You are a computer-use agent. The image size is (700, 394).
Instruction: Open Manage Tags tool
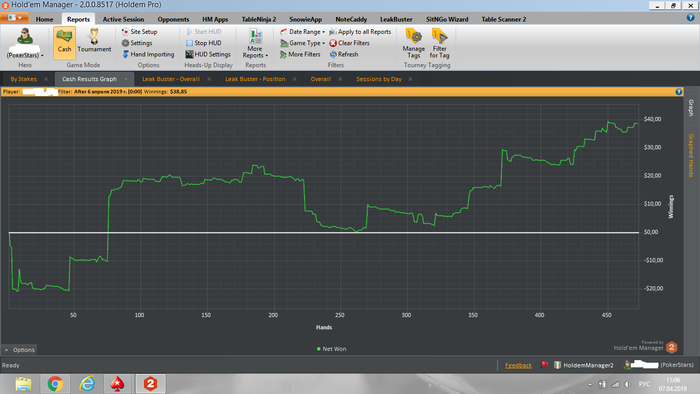(x=414, y=43)
